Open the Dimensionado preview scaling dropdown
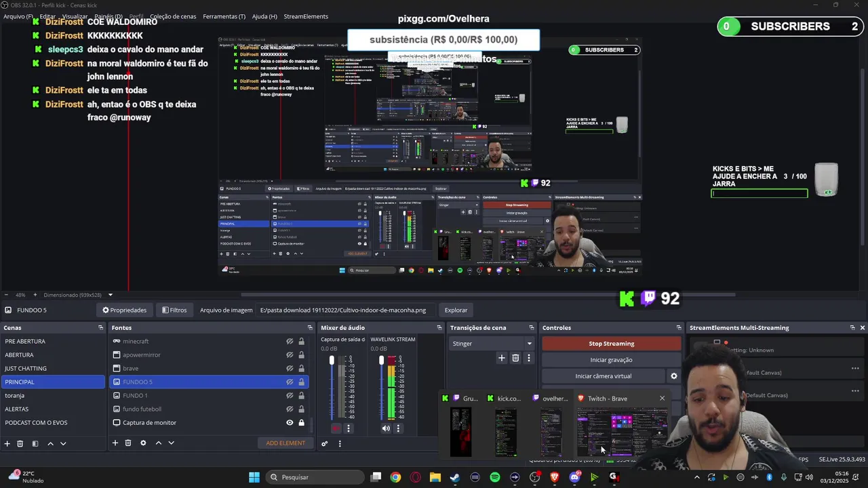The width and height of the screenshot is (868, 488). click(77, 295)
